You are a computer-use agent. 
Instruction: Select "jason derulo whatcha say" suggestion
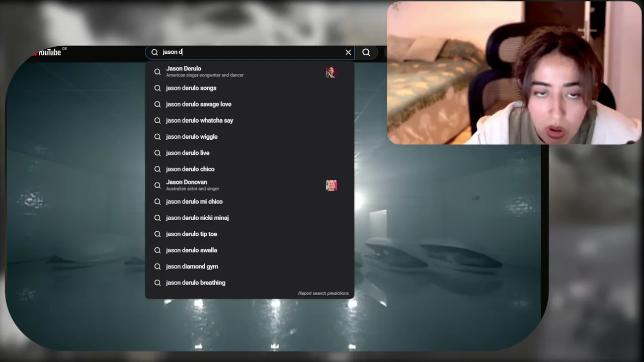coord(250,121)
